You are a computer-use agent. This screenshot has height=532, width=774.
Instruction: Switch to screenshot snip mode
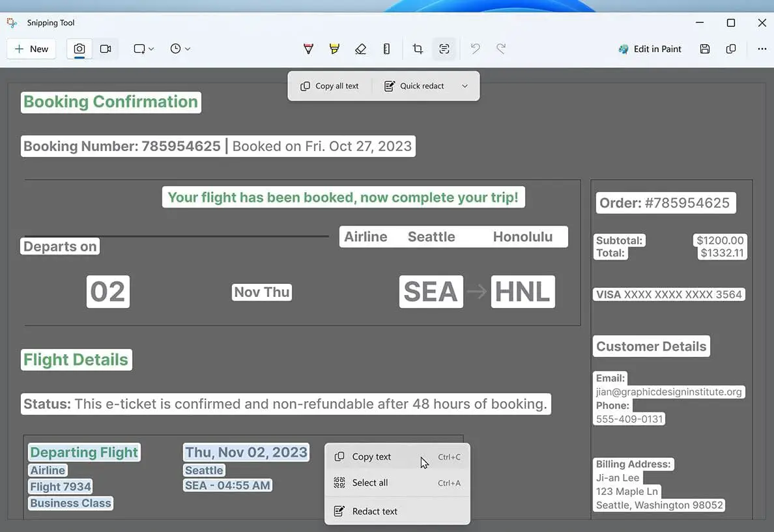pos(79,49)
